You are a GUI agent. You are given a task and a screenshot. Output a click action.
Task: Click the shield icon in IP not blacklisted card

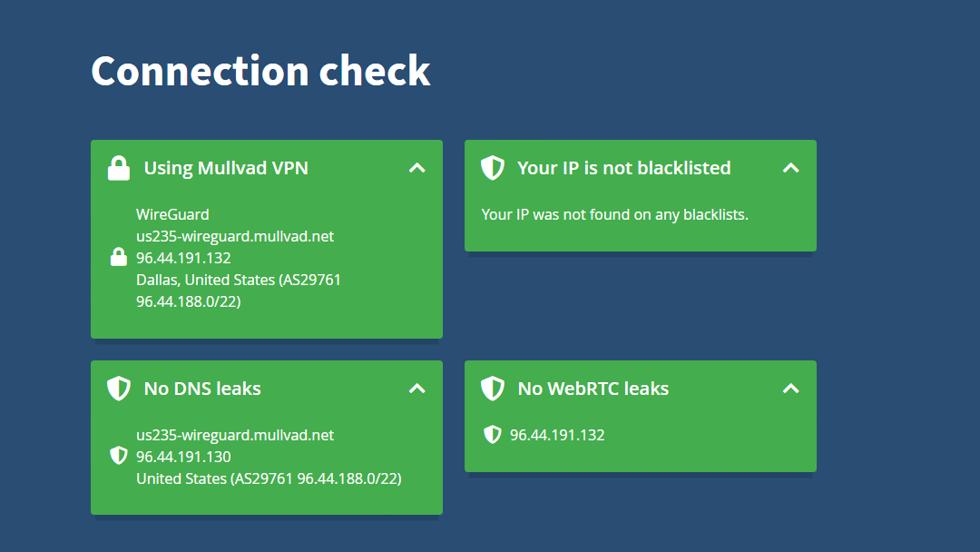tap(493, 168)
